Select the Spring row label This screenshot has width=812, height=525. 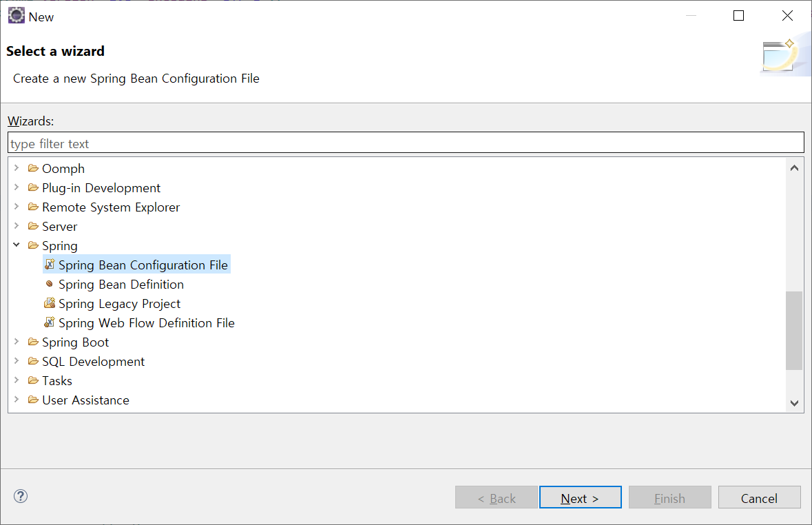point(60,246)
